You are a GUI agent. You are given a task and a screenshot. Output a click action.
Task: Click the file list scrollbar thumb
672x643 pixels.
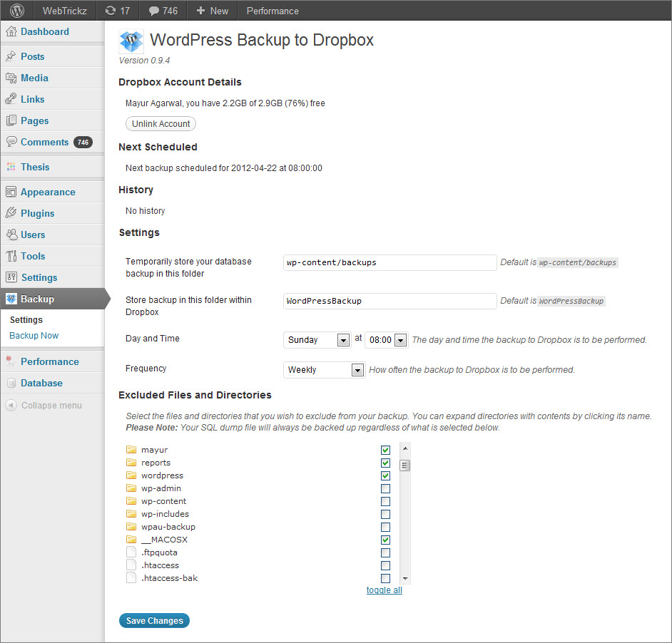coord(405,465)
